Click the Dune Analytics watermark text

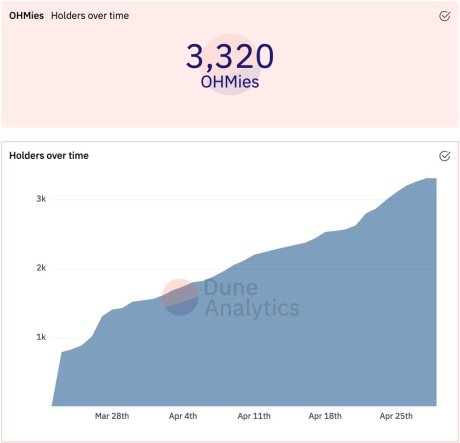[x=251, y=298]
